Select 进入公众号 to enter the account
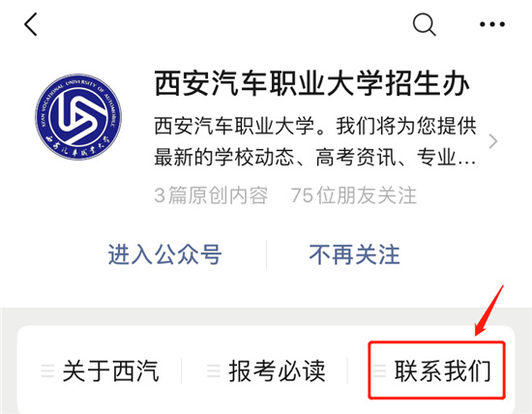 pos(164,254)
